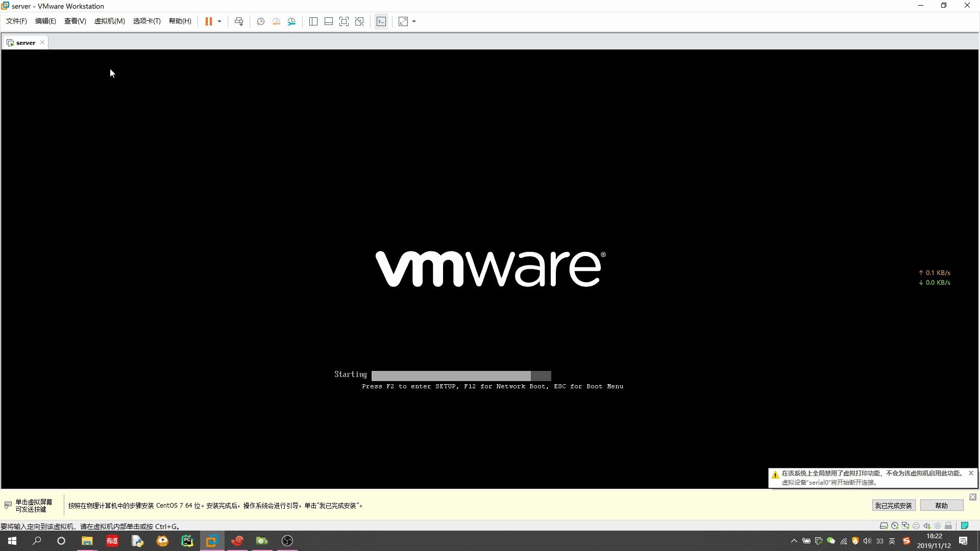Expand the stretch display dropdown arrow
The image size is (980, 551).
414,21
